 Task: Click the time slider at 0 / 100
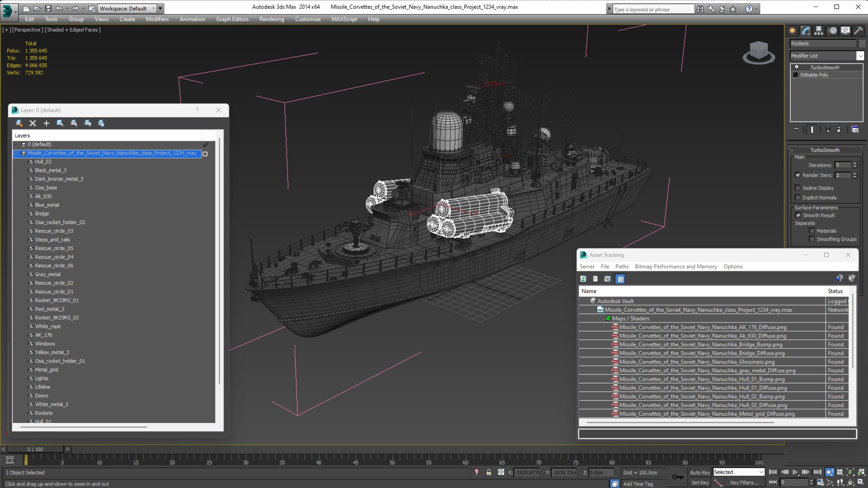pyautogui.click(x=35, y=449)
